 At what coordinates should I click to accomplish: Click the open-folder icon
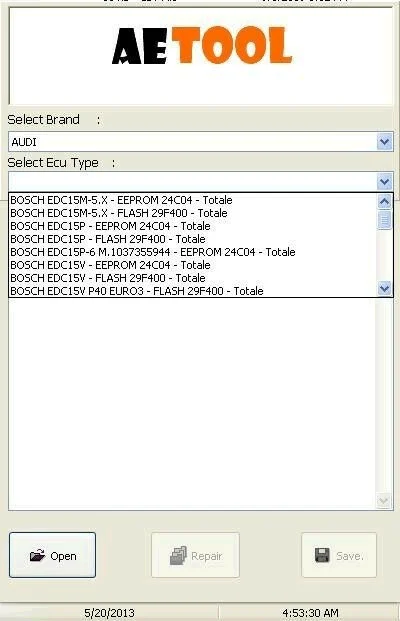coord(37,556)
